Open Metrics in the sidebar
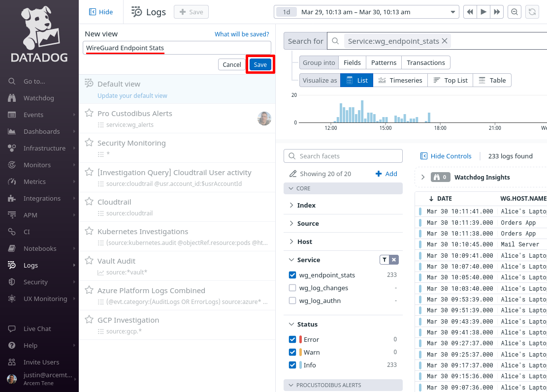Screen dimensions: 547x392 34,181
